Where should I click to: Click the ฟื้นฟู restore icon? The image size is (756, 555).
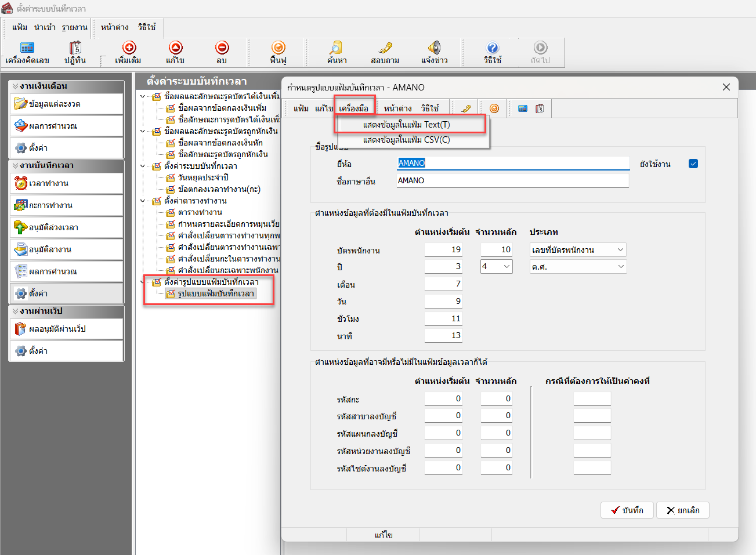[278, 48]
